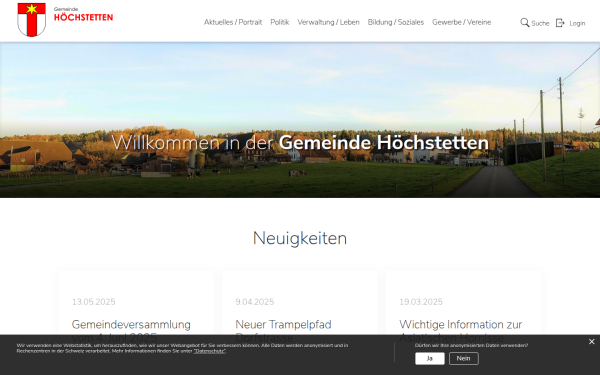Accept anonymized data with Ja button
This screenshot has width=600, height=375.
pos(430,359)
